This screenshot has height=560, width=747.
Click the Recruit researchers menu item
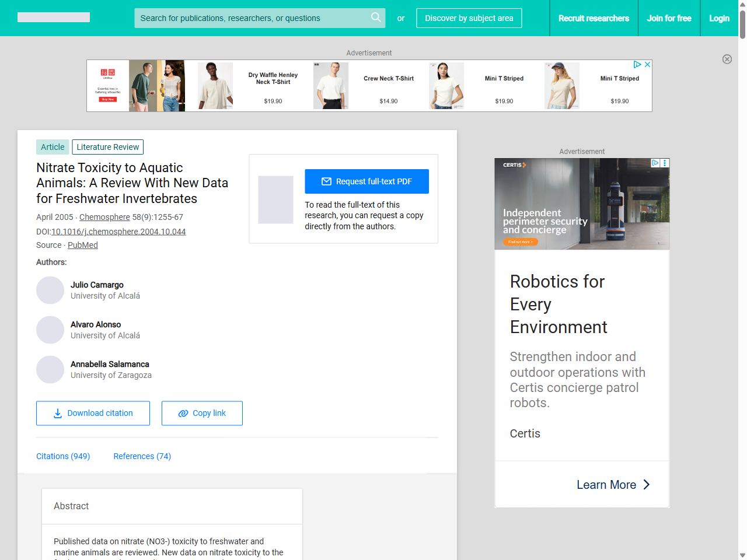[x=594, y=18]
